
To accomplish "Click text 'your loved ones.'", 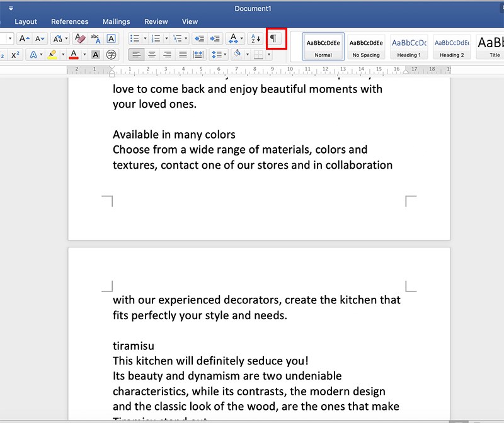I will 154,104.
